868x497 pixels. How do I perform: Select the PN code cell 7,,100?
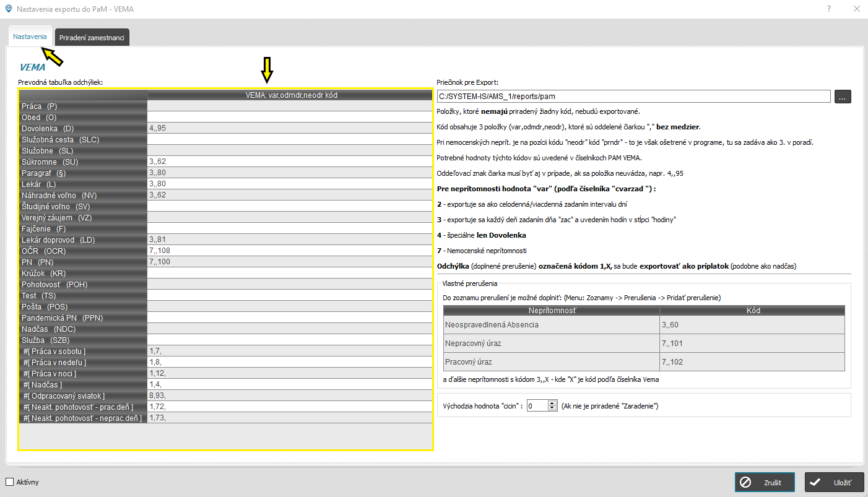tap(290, 262)
